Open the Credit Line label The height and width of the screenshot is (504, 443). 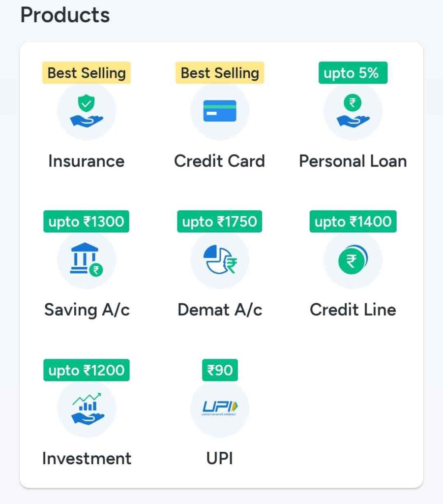(x=353, y=310)
